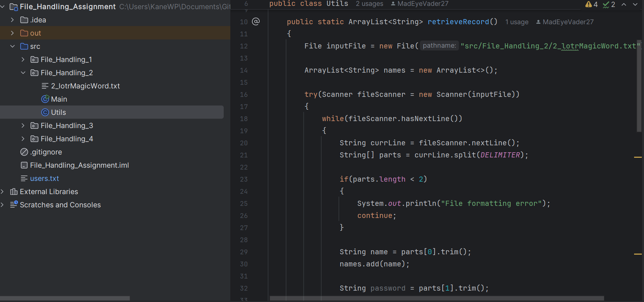
Task: Click the '1 usage' hint beside retrieveRecord
Action: click(x=517, y=22)
